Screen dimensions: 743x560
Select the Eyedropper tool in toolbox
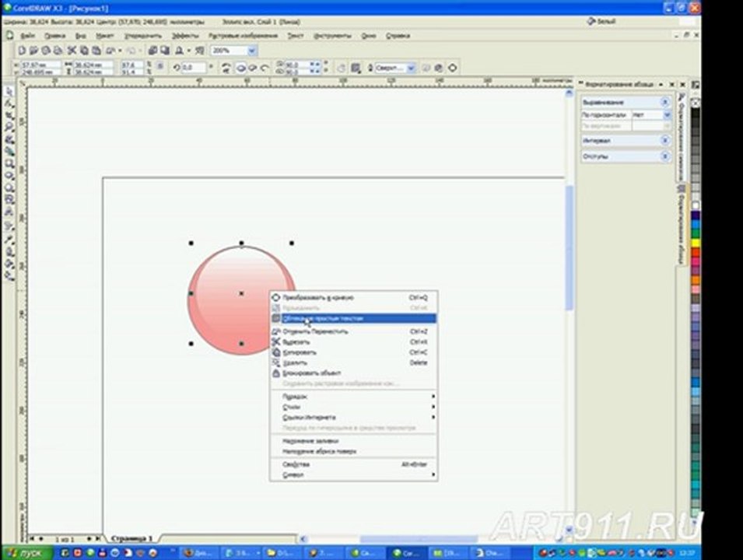(9, 240)
